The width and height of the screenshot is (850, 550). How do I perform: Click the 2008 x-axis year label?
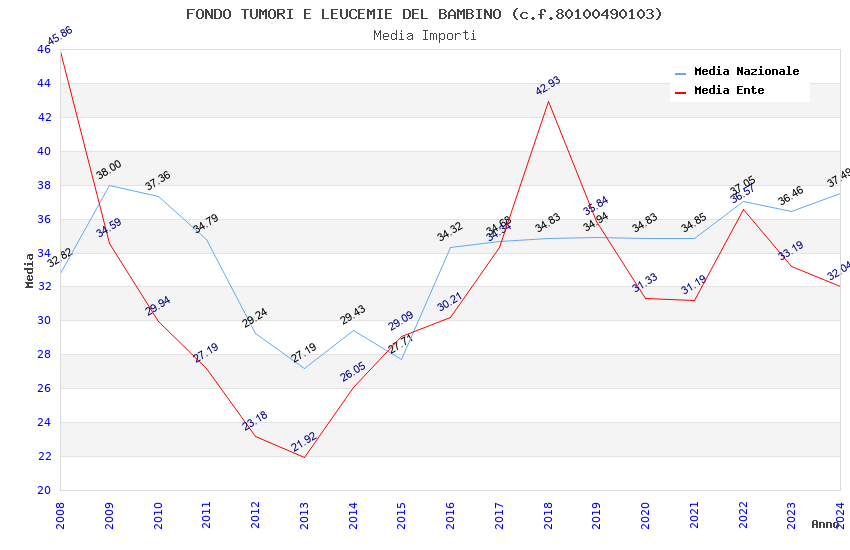point(60,515)
